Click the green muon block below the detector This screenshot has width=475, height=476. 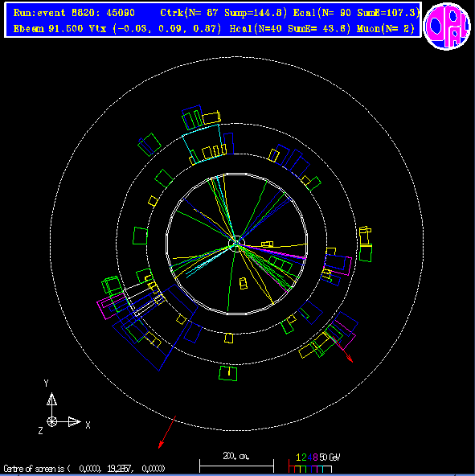[228, 373]
